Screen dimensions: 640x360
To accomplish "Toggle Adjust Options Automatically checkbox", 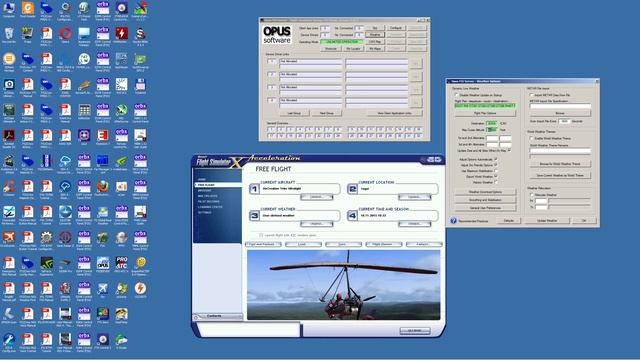I will pyautogui.click(x=496, y=159).
